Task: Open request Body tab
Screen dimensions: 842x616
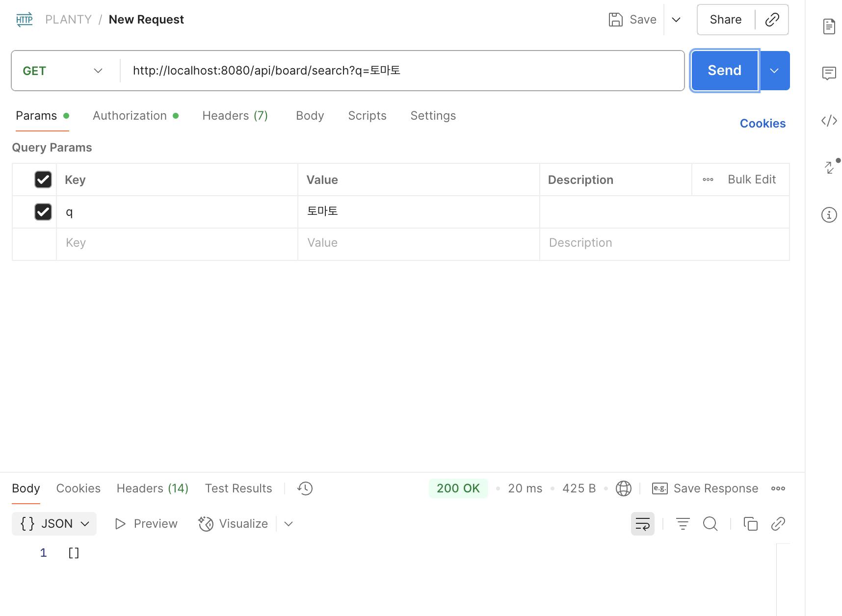Action: 310,116
